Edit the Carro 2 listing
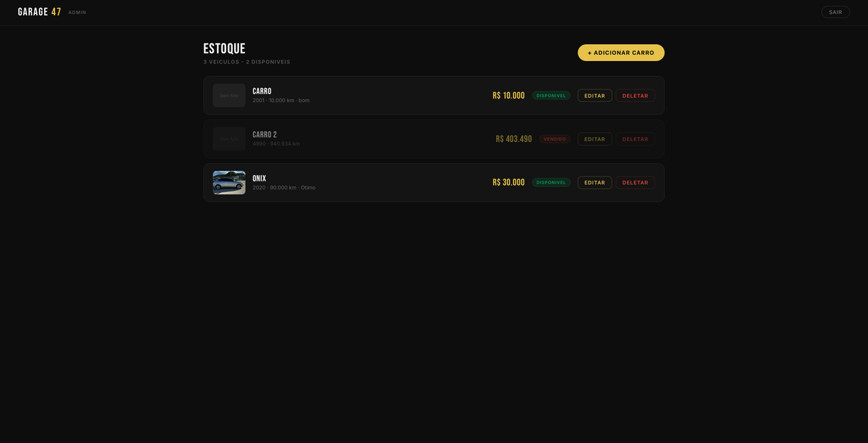The height and width of the screenshot is (443, 868). pos(595,139)
